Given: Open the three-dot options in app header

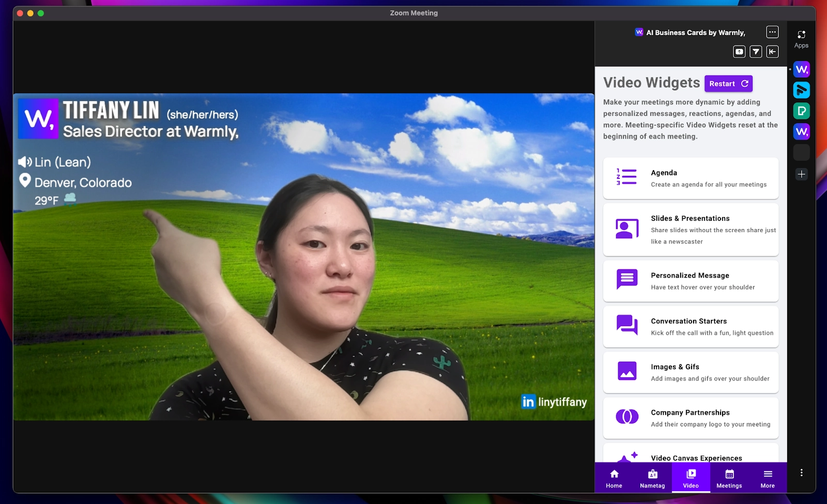Looking at the screenshot, I should (x=772, y=32).
